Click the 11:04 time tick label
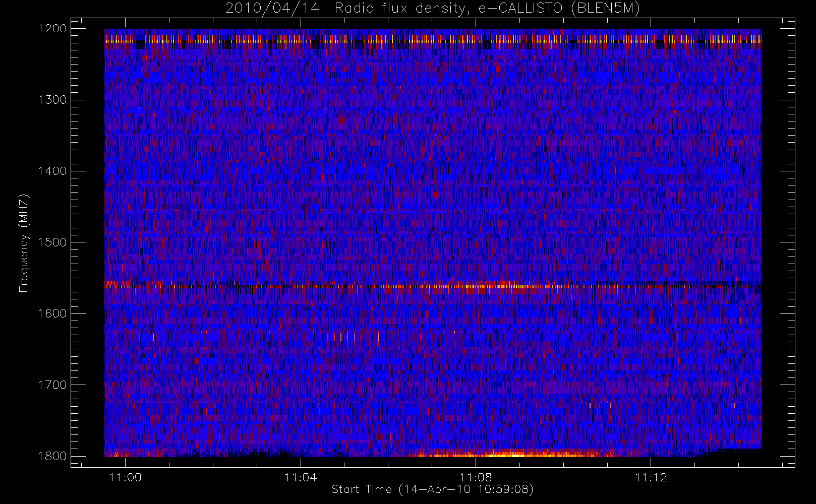 click(x=301, y=477)
